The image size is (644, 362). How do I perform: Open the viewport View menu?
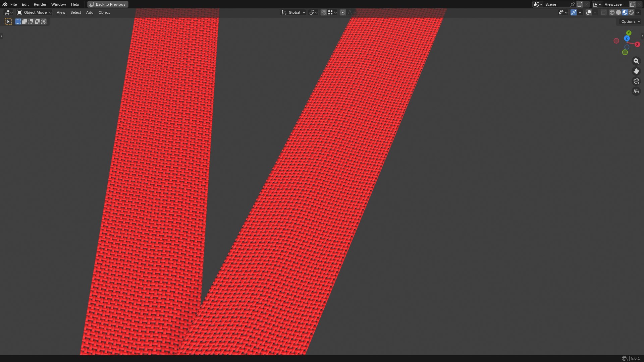click(61, 12)
